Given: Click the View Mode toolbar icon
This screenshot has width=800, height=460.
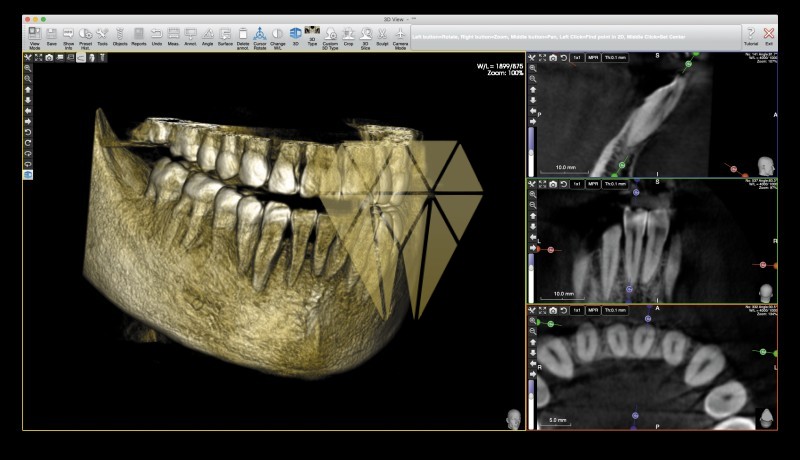Looking at the screenshot, I should pyautogui.click(x=35, y=37).
